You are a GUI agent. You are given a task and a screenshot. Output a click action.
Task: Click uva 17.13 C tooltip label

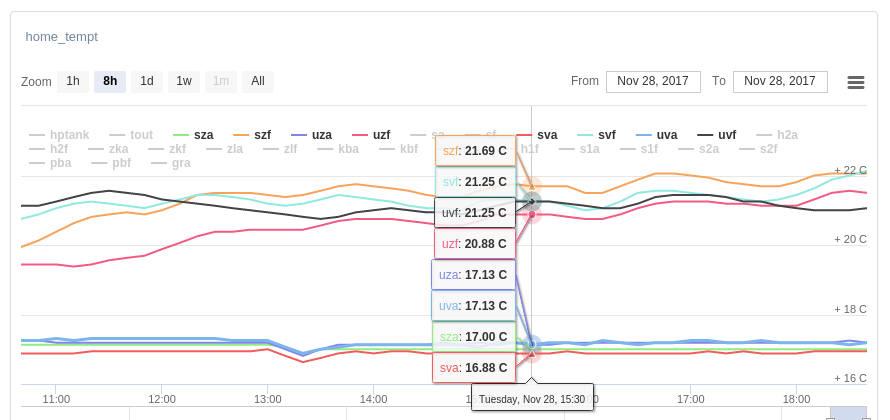473,305
